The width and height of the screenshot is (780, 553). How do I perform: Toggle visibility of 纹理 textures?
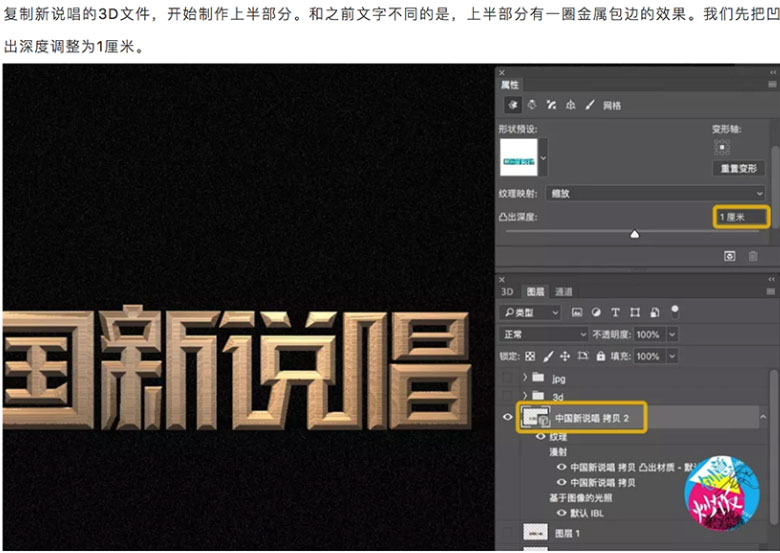540,437
